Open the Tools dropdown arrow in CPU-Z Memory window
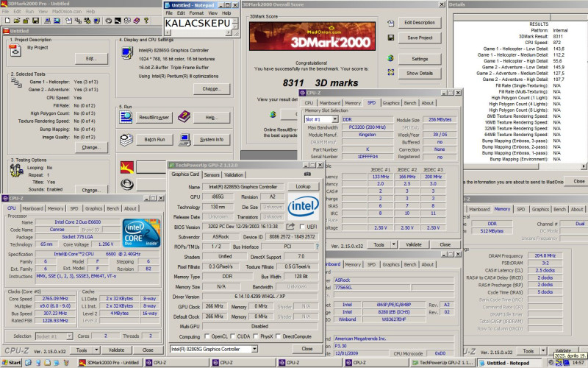The height and width of the screenshot is (368, 588). 543,351
